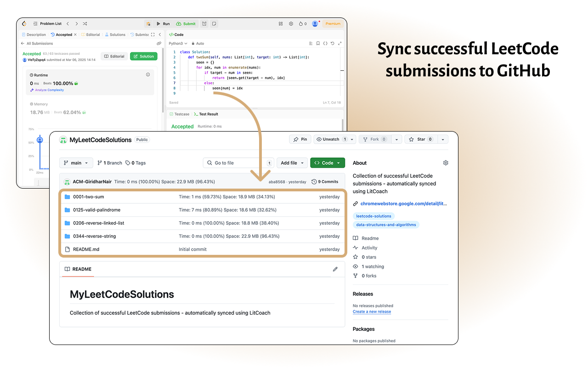Screen dimensions: 588x368
Task: Click Analyze Complexity link
Action: point(47,90)
